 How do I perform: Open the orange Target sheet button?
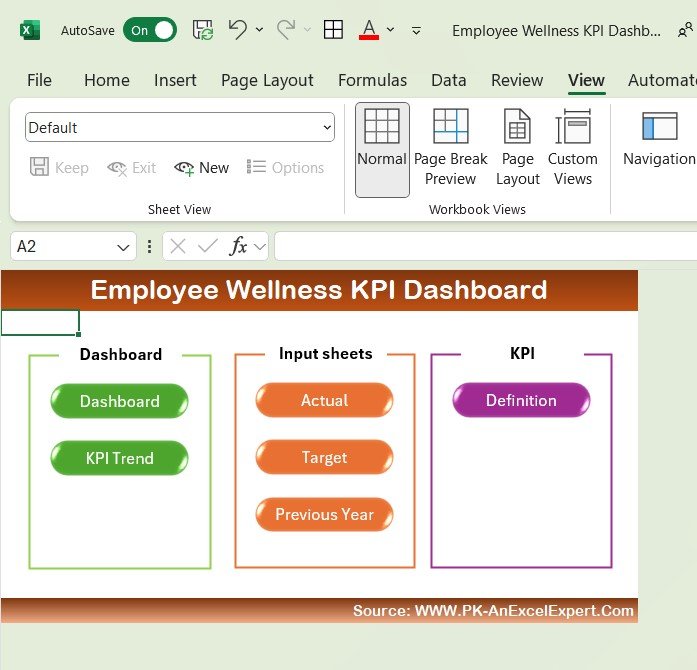pos(324,457)
